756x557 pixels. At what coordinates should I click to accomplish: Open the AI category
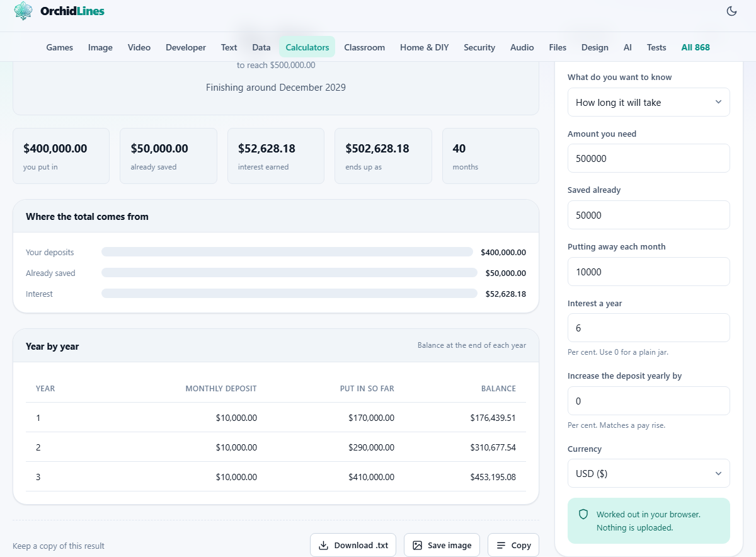pyautogui.click(x=627, y=47)
